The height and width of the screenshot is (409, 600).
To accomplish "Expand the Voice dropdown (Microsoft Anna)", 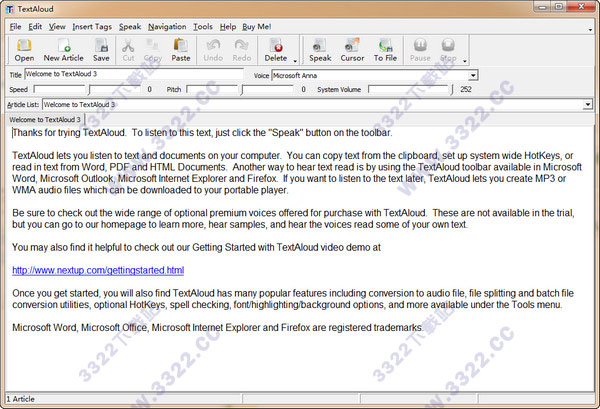I will point(473,75).
